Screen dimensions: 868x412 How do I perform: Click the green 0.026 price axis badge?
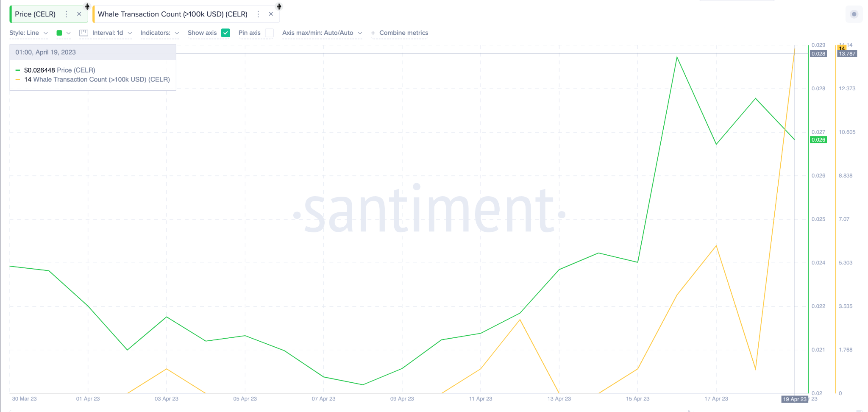818,140
